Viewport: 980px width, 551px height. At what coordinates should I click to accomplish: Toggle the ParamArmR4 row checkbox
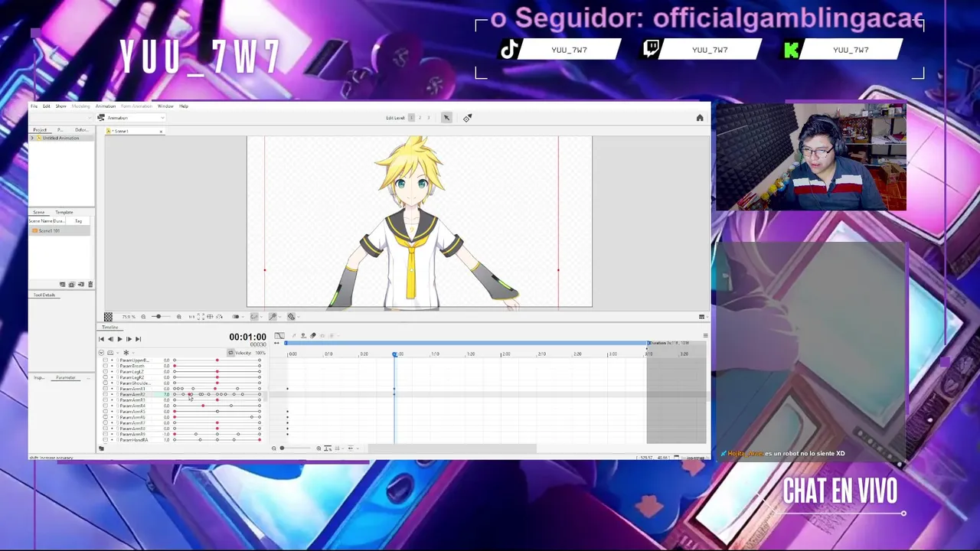tap(106, 406)
